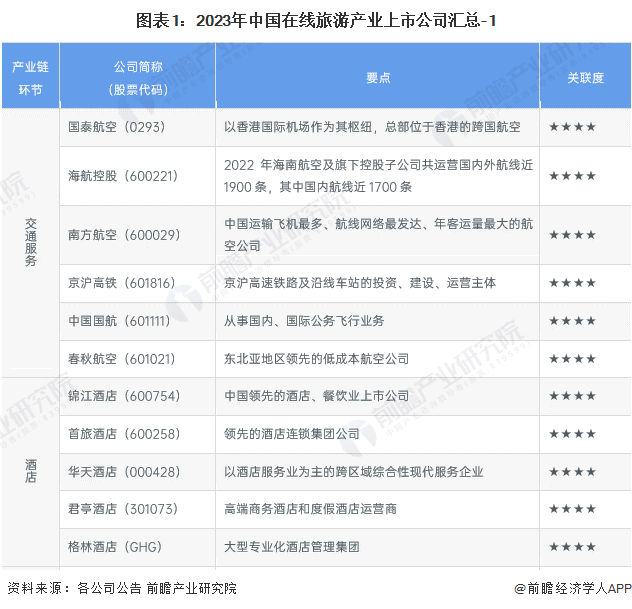Click the star rating in 锦江酒店 row
This screenshot has width=632, height=609.
[572, 396]
